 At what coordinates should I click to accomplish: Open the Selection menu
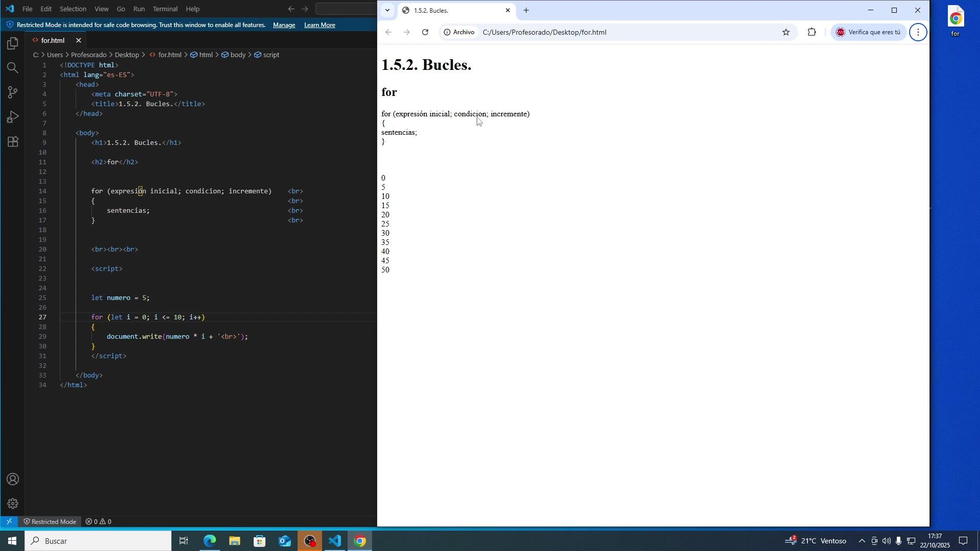[x=72, y=9]
